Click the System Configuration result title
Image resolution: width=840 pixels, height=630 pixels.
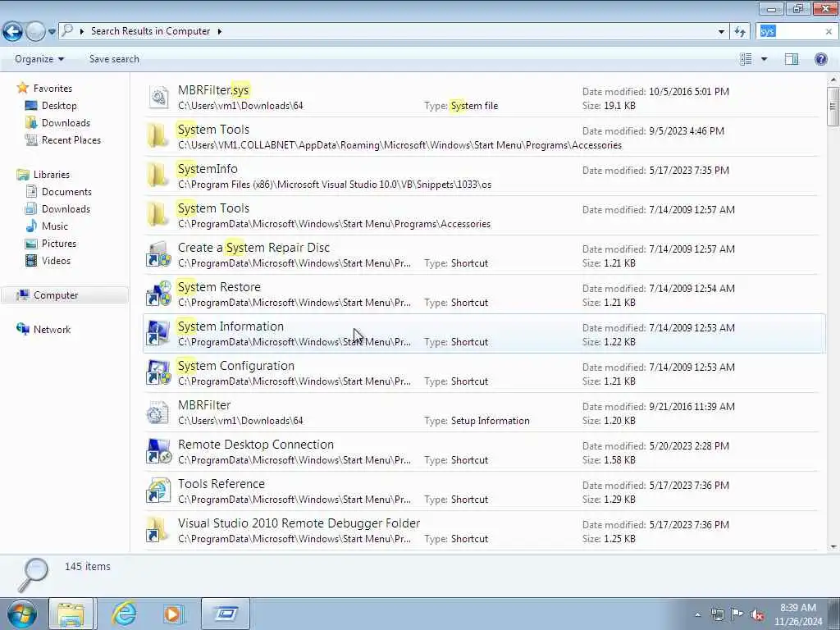[x=236, y=366]
